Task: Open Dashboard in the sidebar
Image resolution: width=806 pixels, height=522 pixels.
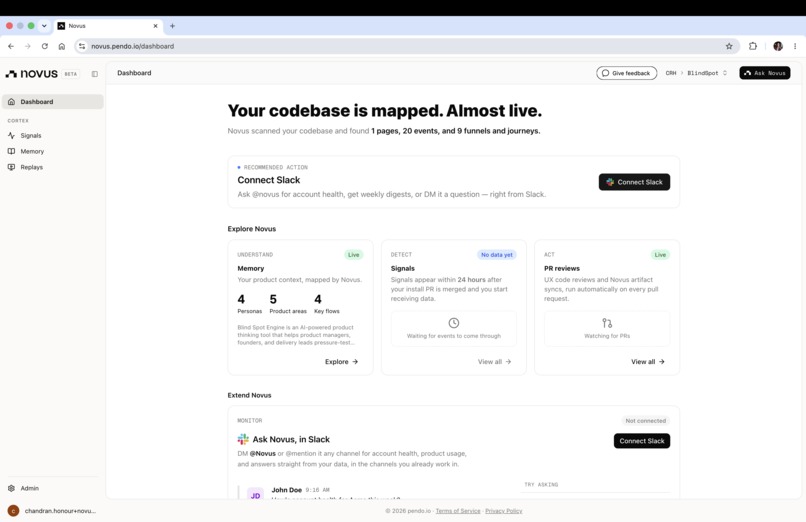Action: [52, 102]
